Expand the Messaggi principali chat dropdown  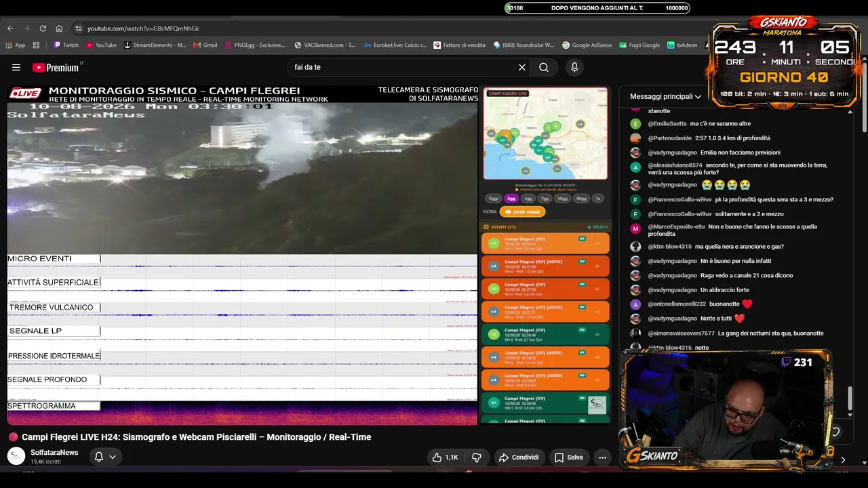coord(665,96)
